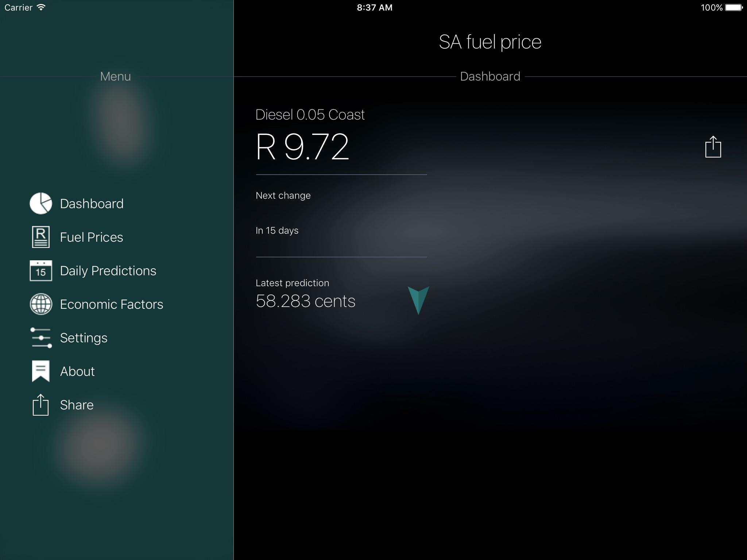Click the Daily Predictions calendar icon

41,271
